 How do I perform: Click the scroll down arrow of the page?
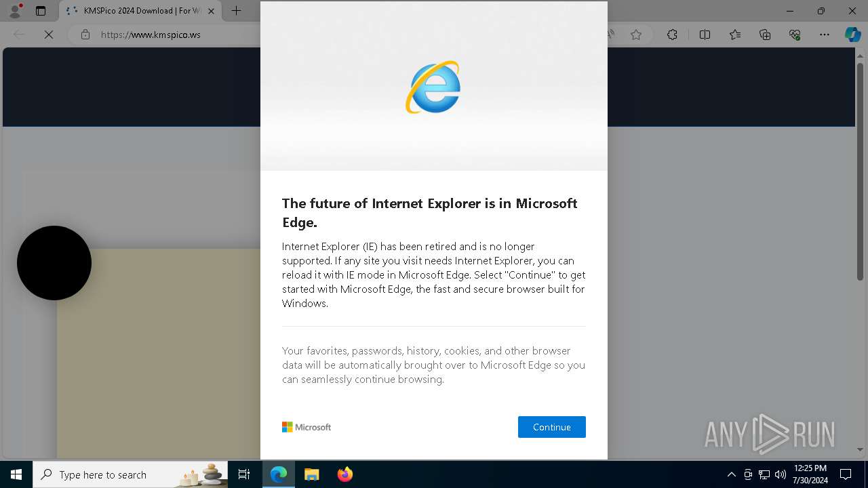[x=860, y=449]
